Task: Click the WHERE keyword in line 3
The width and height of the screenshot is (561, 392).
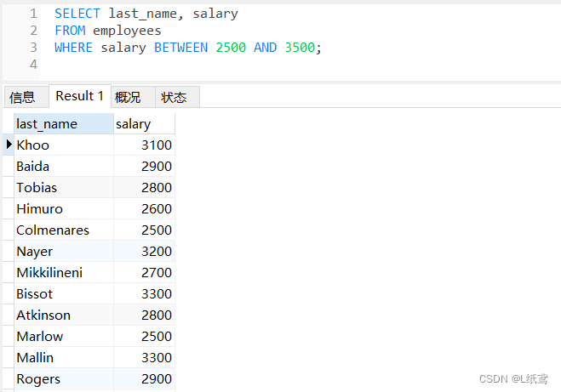Action: (x=74, y=47)
